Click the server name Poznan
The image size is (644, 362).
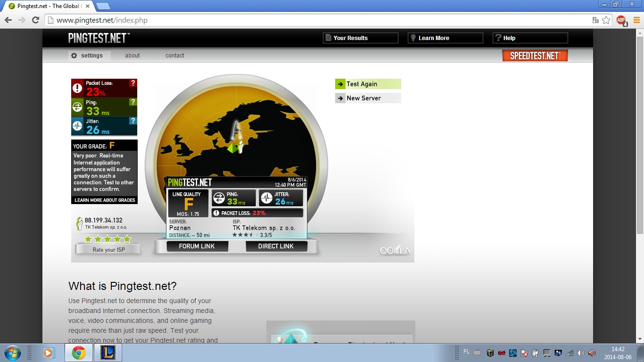tap(180, 228)
